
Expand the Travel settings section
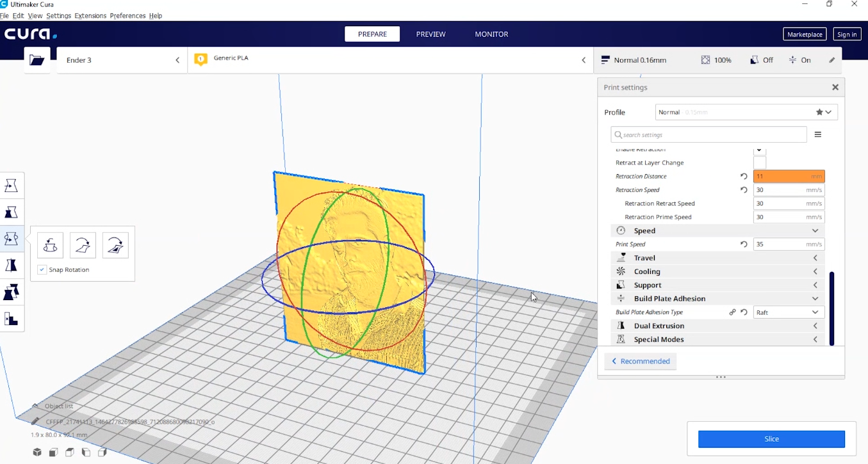[x=717, y=258]
